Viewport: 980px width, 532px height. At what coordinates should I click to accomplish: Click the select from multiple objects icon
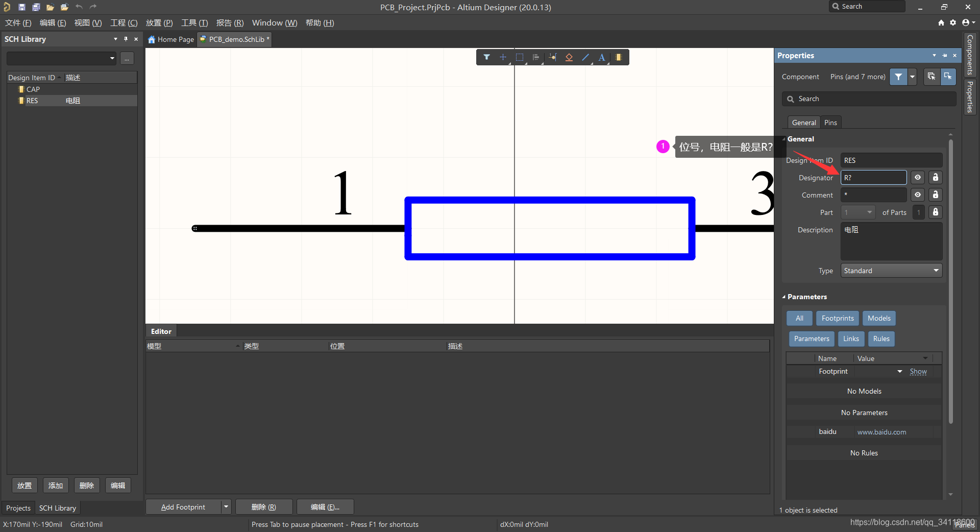coord(932,77)
